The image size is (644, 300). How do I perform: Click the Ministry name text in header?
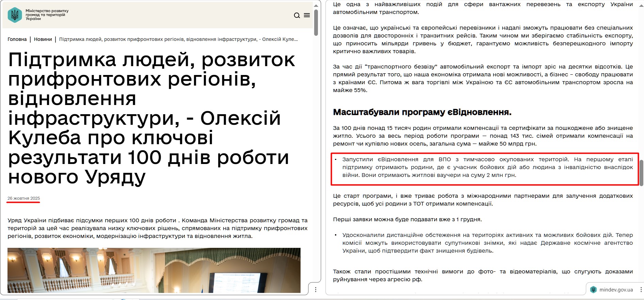(x=47, y=15)
